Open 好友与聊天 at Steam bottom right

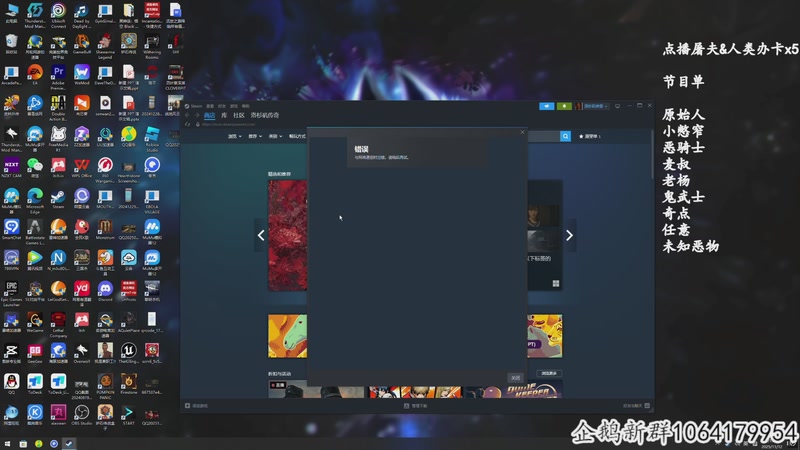click(x=636, y=406)
